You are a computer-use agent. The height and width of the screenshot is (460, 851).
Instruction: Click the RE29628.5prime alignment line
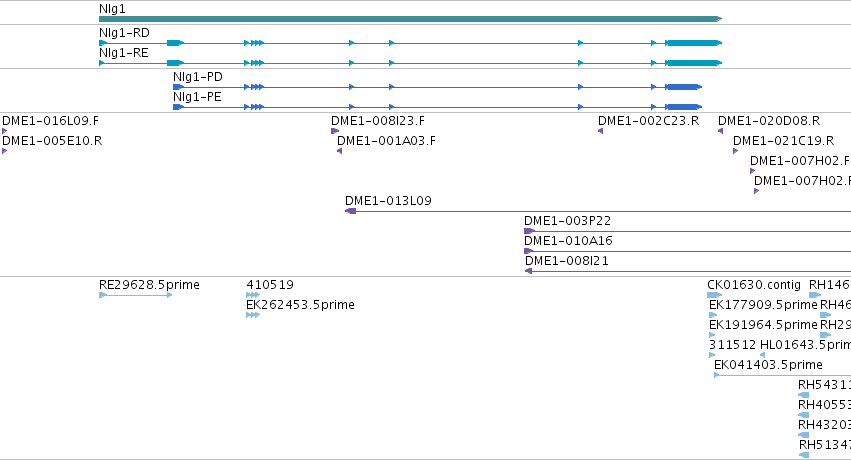click(136, 295)
